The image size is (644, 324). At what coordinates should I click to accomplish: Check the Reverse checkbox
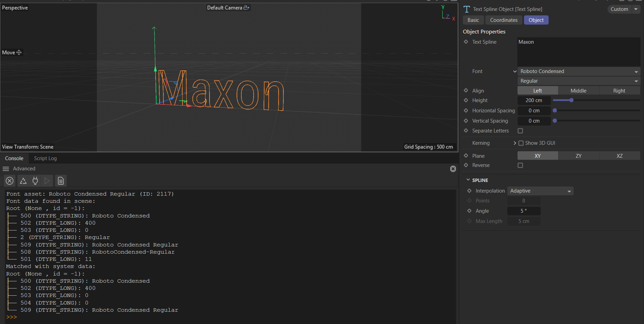coord(520,165)
